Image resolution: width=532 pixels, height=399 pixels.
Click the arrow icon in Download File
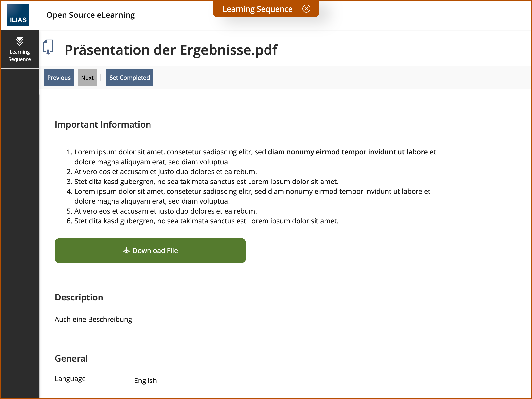pos(126,250)
